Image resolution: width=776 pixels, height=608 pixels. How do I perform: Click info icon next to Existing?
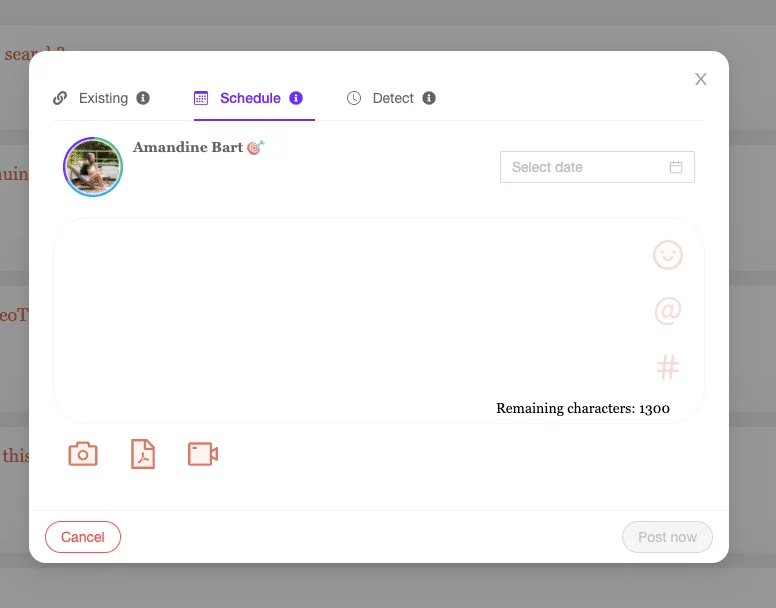coord(143,98)
